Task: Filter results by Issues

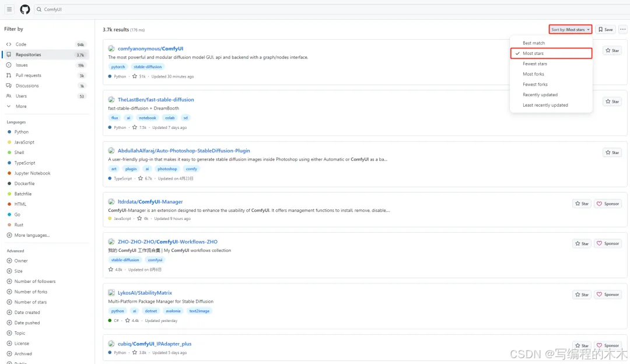Action: 45,65
